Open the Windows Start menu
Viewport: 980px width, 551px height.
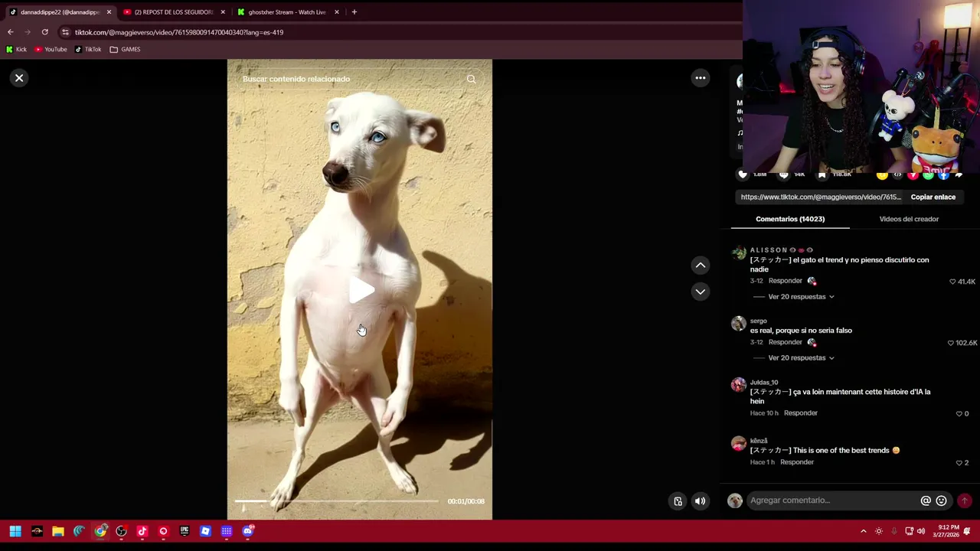coord(15,531)
